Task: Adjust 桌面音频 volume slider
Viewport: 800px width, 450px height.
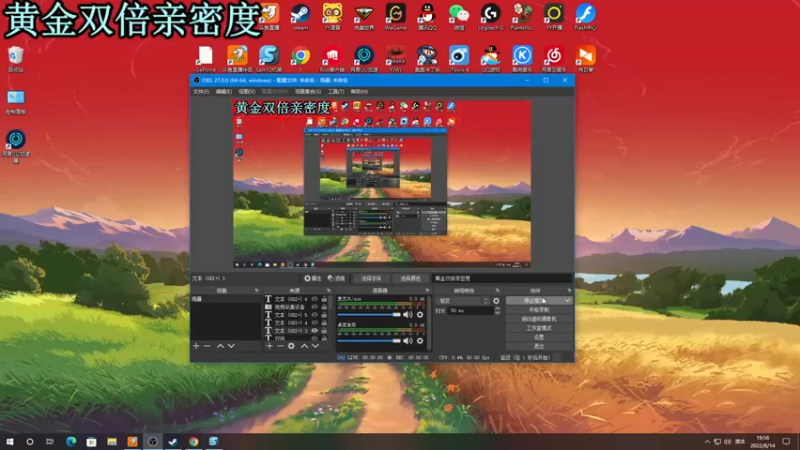Action: pos(369,341)
